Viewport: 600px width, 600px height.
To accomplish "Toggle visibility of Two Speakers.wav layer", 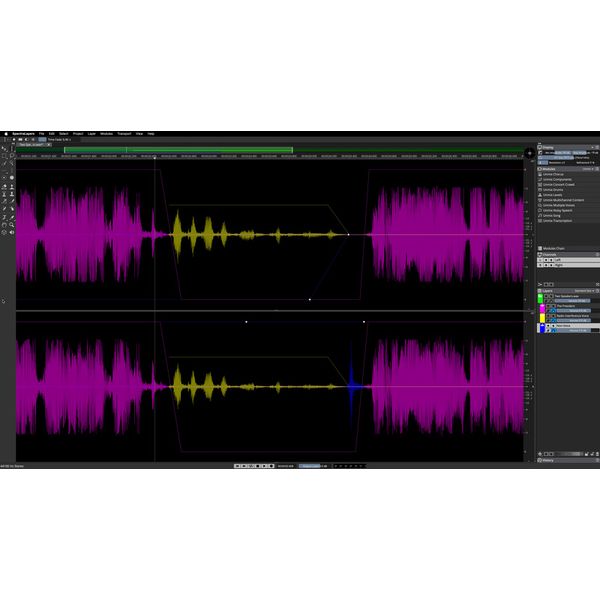I will 546,296.
